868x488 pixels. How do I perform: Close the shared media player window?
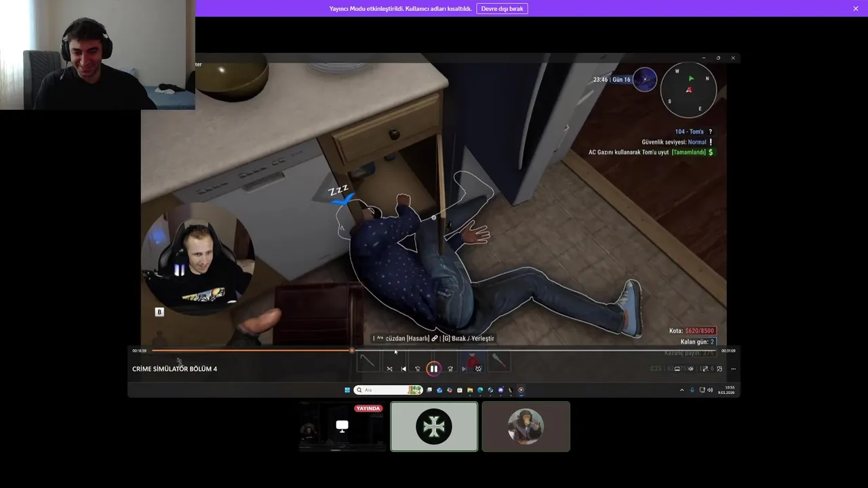(733, 58)
